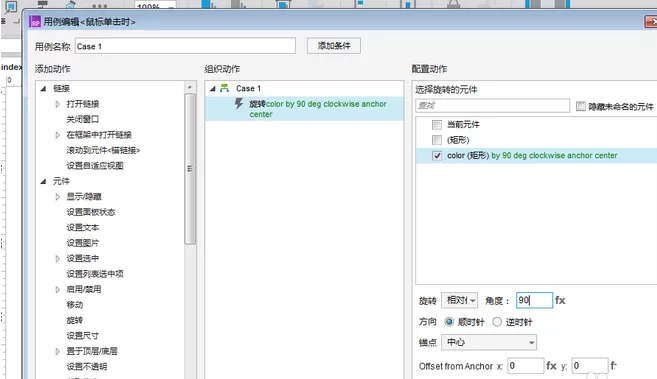The height and width of the screenshot is (379, 657).
Task: Select the 移动 action
Action: tap(75, 305)
